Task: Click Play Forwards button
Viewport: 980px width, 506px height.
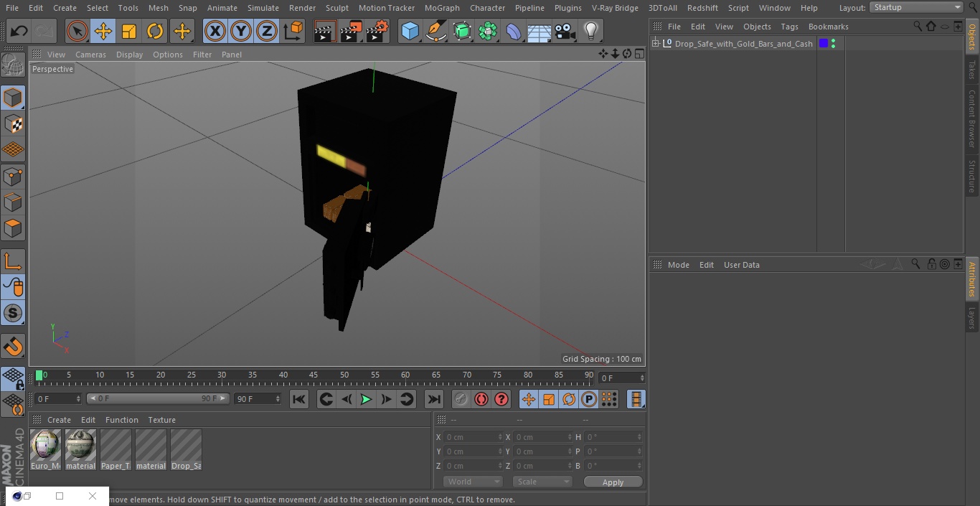Action: point(366,400)
